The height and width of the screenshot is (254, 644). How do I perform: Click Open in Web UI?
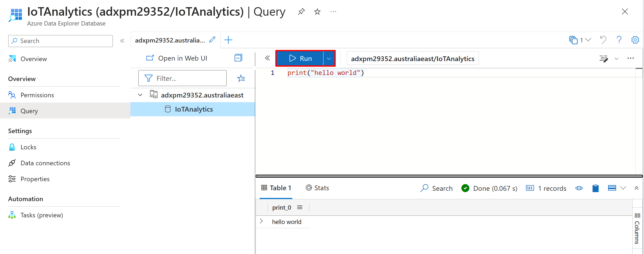pos(177,58)
